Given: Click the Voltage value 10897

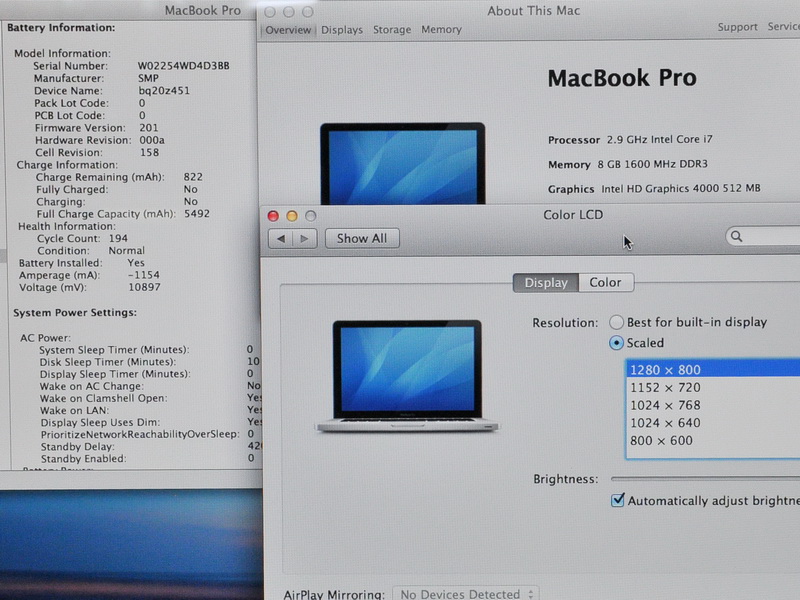Looking at the screenshot, I should pos(144,287).
